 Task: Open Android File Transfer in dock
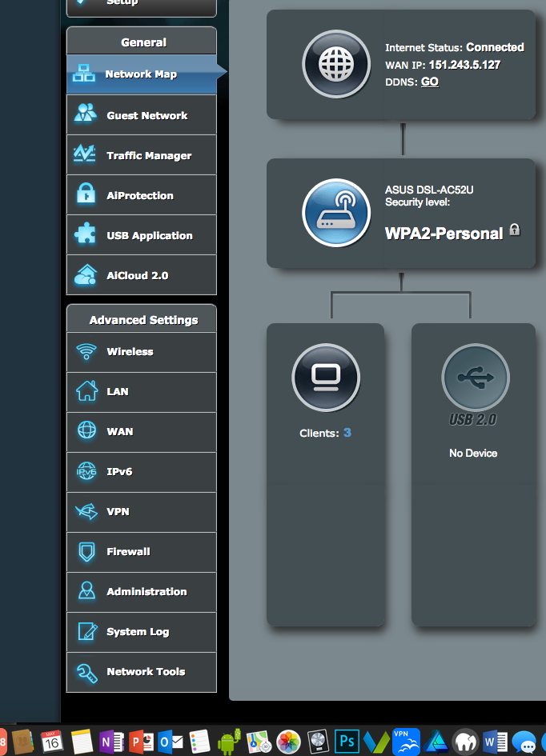click(x=229, y=742)
